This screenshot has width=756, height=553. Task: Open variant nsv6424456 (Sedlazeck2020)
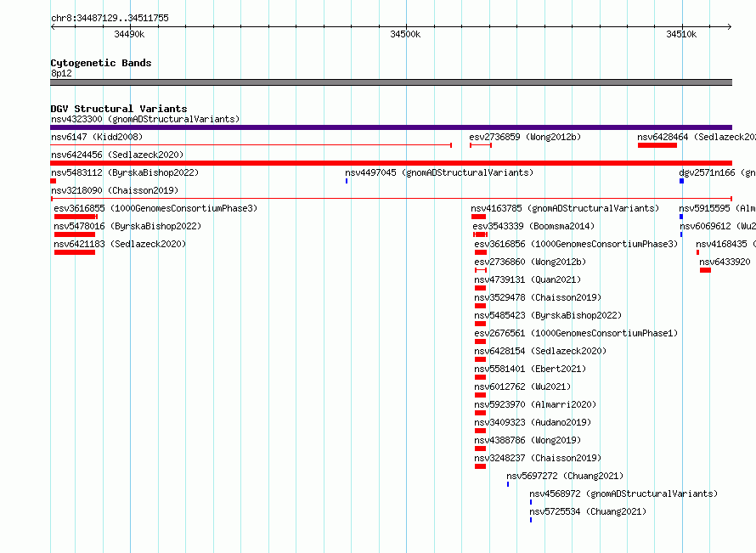[117, 155]
